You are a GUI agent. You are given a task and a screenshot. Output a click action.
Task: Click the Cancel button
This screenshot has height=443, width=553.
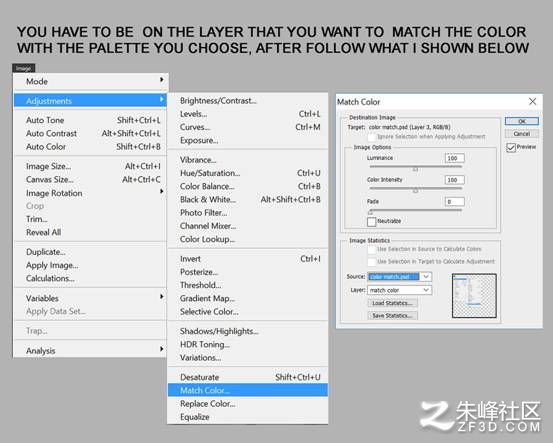[x=522, y=134]
